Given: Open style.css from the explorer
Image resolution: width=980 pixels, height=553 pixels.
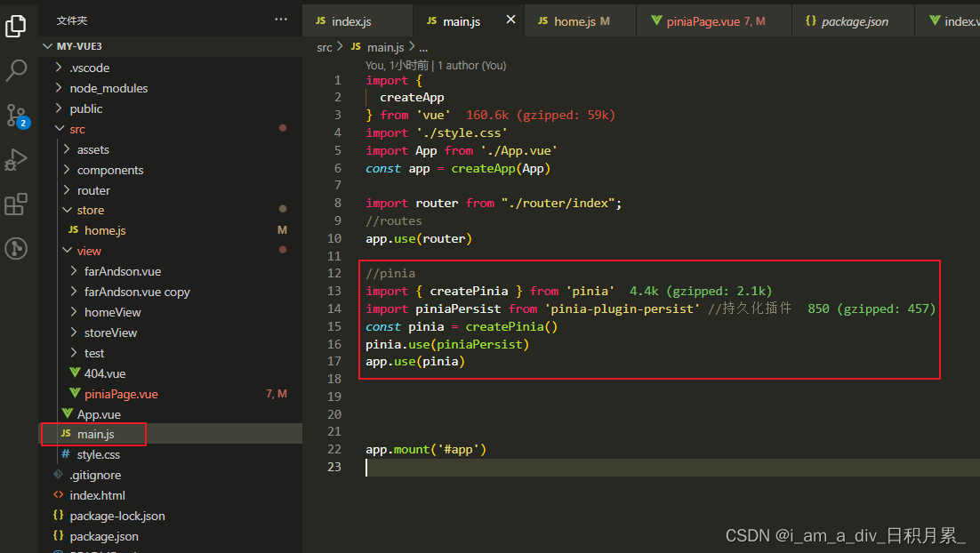Looking at the screenshot, I should coord(103,454).
